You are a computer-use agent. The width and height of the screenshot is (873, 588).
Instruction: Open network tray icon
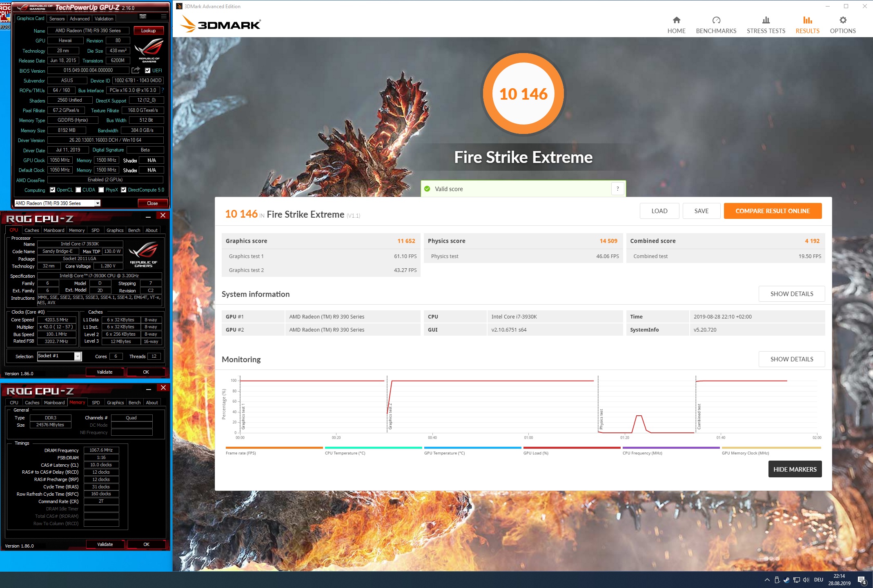pos(796,580)
